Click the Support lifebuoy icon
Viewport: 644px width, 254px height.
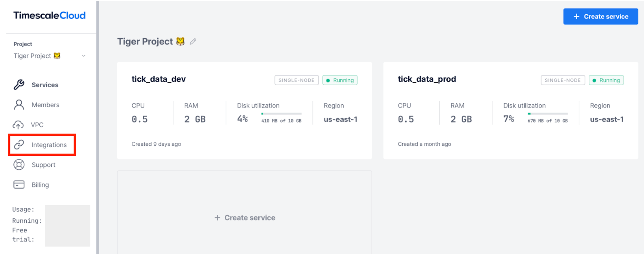(19, 165)
